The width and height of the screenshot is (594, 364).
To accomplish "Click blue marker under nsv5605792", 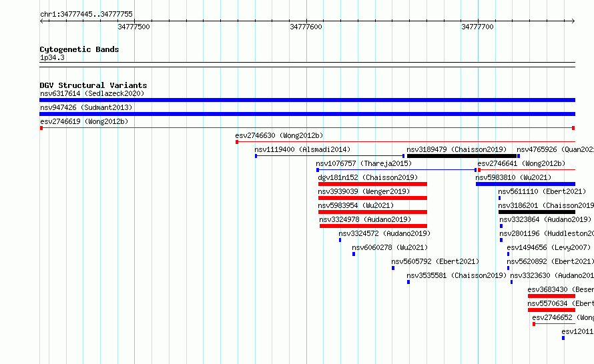I will tap(393, 268).
